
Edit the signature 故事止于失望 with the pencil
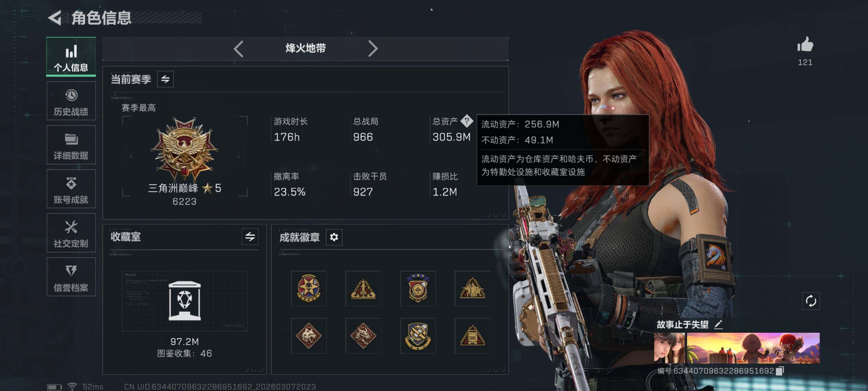click(x=718, y=324)
